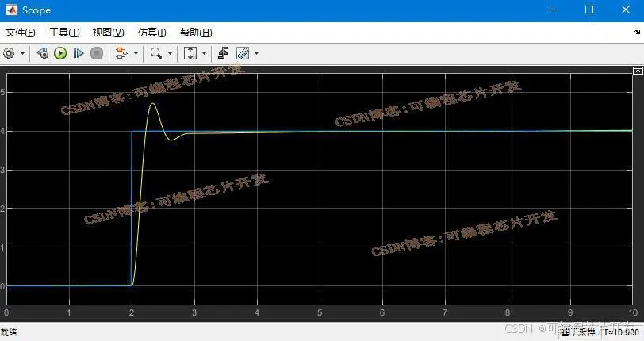Screen dimensions: 644x341
Task: Click the step forward icon
Action: tap(79, 53)
